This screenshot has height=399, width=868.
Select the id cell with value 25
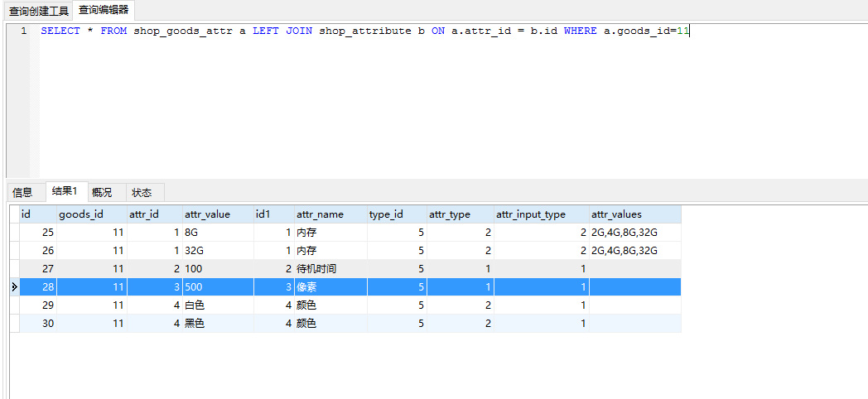pos(37,233)
